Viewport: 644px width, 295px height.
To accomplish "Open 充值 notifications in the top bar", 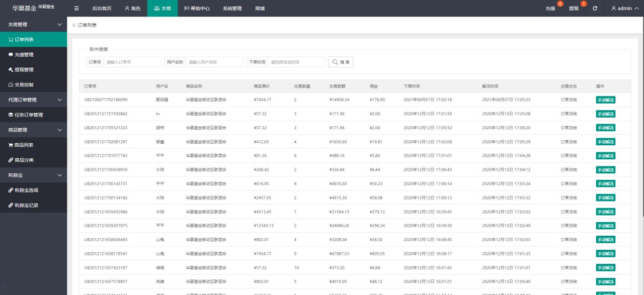I will point(550,9).
